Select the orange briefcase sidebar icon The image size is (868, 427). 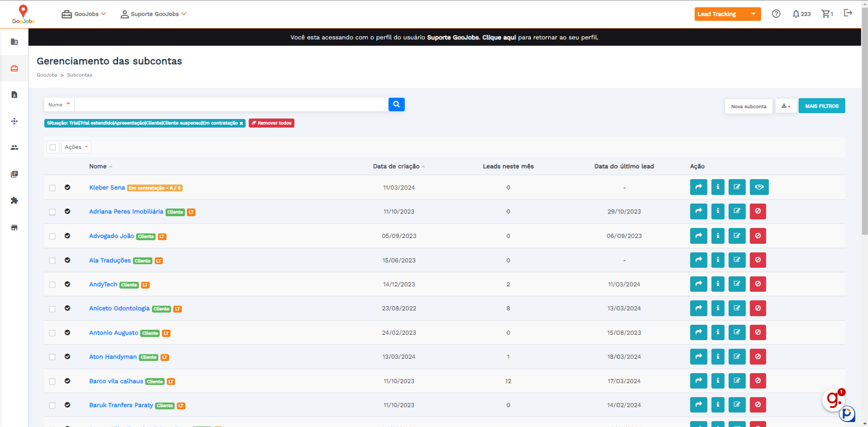click(14, 68)
